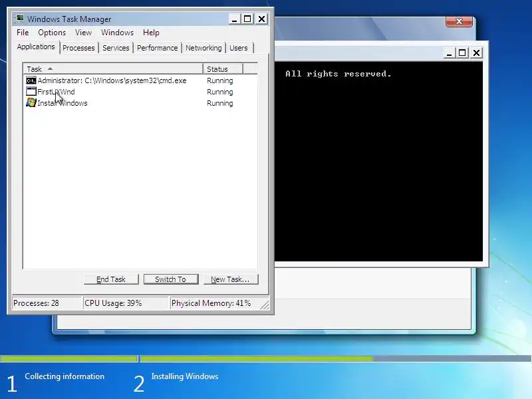The width and height of the screenshot is (532, 399).
Task: Click the Task Manager resize grip
Action: (264, 305)
